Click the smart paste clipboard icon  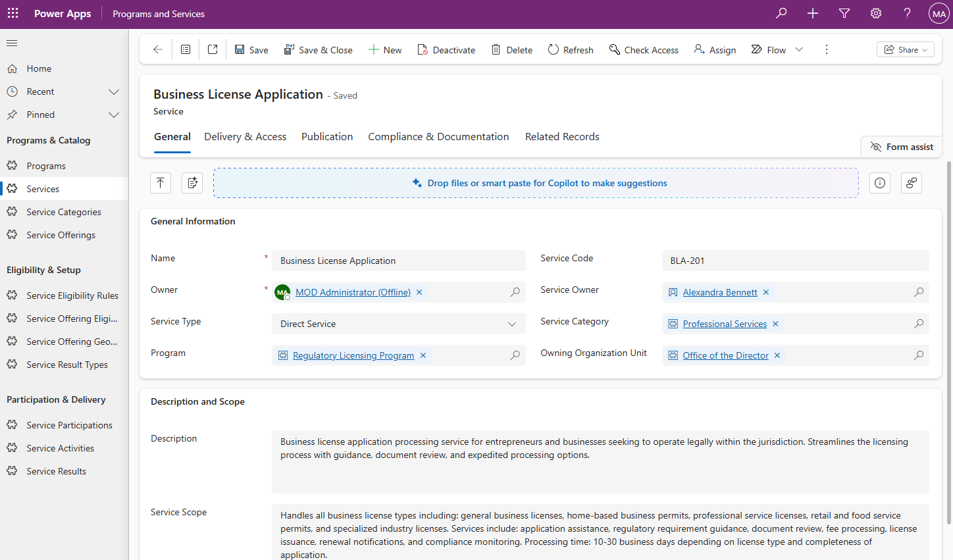coord(192,183)
